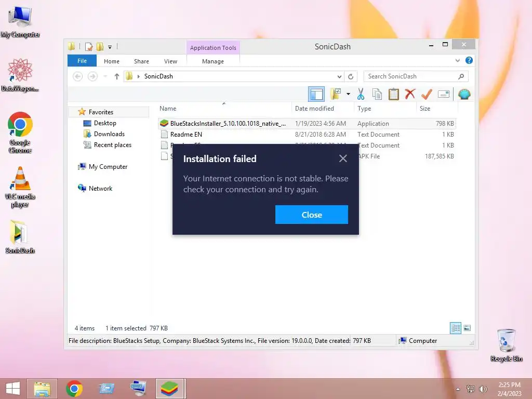This screenshot has height=399, width=532.
Task: Select the BlueStacksInstaller_5.10.100.1018_native file
Action: (307, 124)
